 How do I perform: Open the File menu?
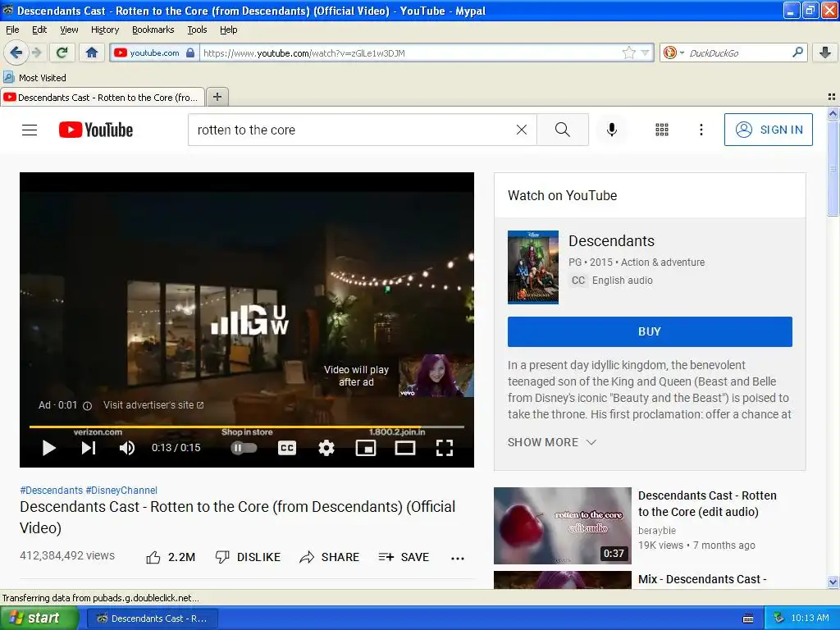(x=12, y=30)
